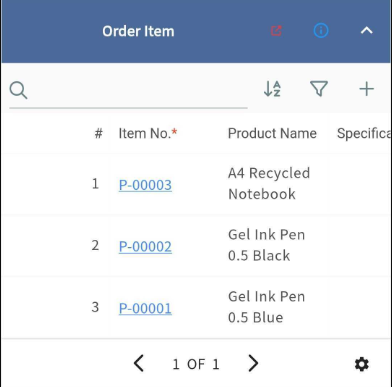Image resolution: width=392 pixels, height=387 pixels.
Task: Click the Specification column header
Action: click(364, 134)
